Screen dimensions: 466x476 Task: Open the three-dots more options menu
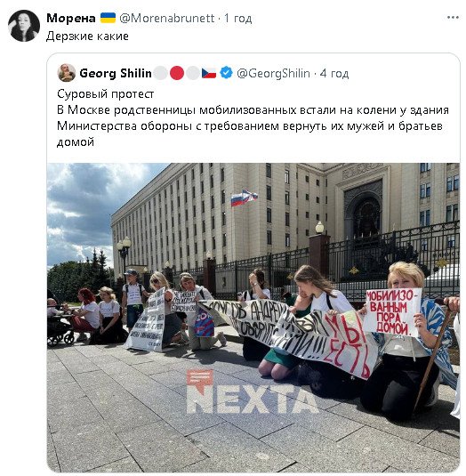click(x=453, y=18)
